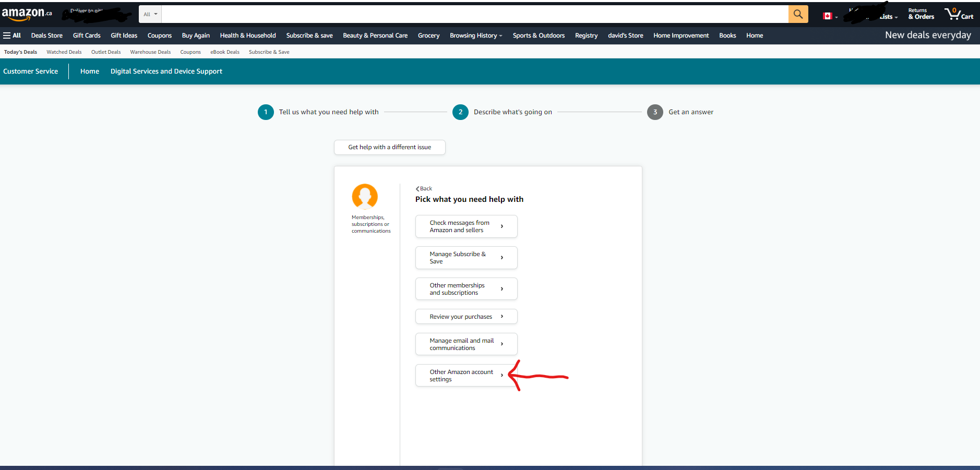
Task: Choose Manage email and mail communications
Action: [x=467, y=344]
